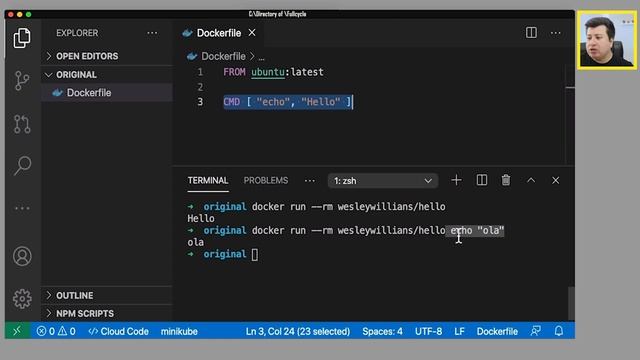
Task: Click the terminal prompt input cursor
Action: (255, 255)
